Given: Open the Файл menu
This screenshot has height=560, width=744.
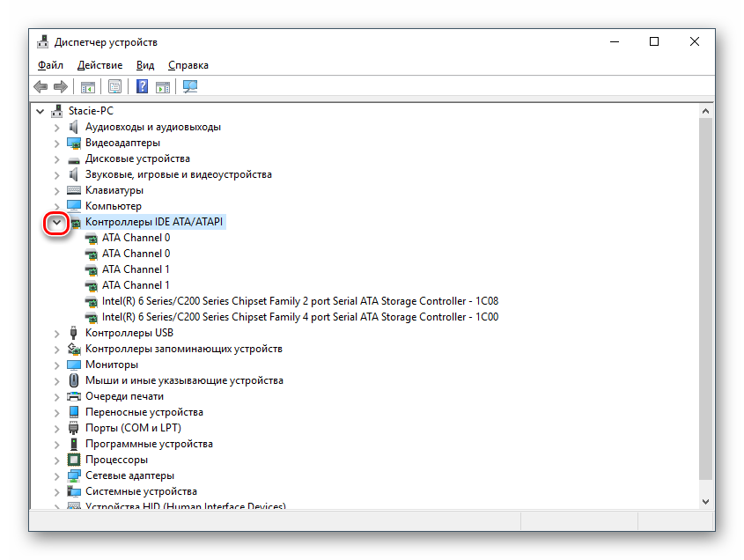Looking at the screenshot, I should 50,65.
